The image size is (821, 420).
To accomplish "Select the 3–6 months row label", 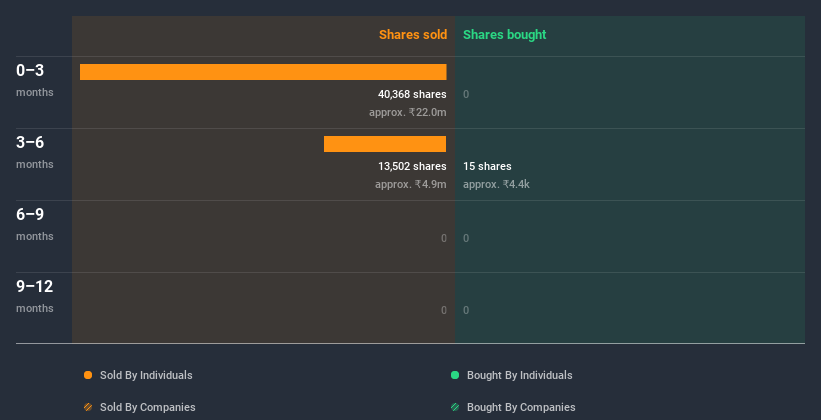I will point(35,152).
